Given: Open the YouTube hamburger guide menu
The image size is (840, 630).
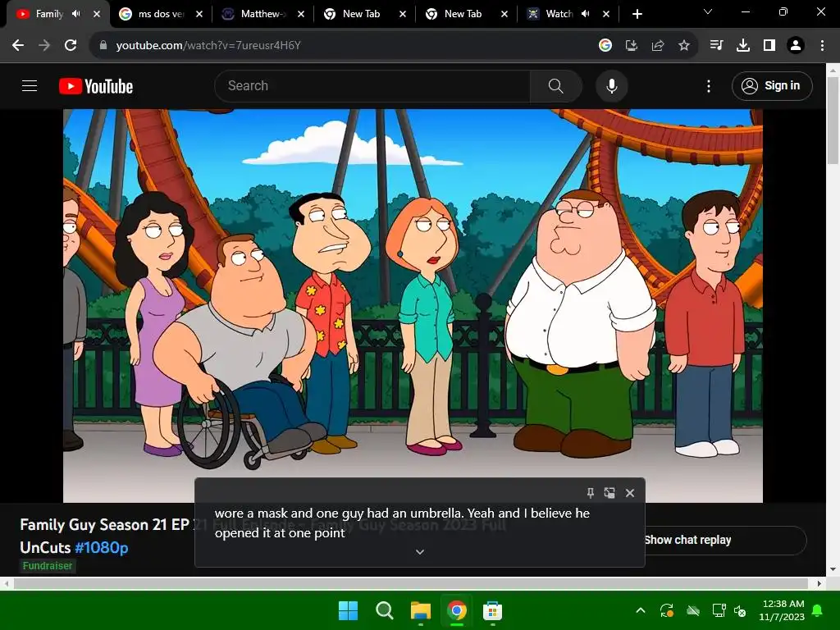Looking at the screenshot, I should click(x=30, y=85).
